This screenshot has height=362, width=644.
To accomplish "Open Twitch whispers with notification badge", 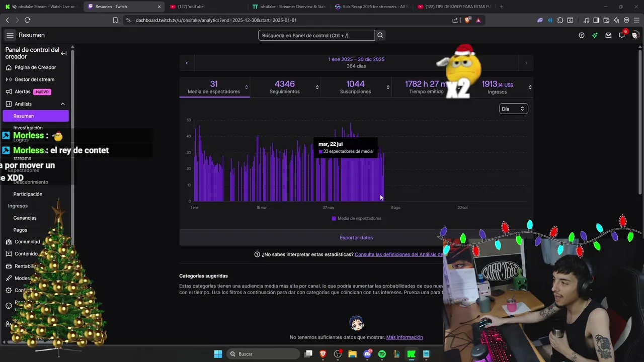I will tap(622, 35).
